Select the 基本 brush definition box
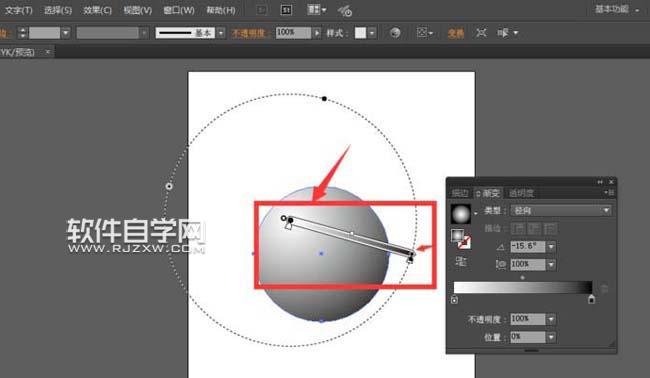This screenshot has height=378, width=650. tap(185, 33)
